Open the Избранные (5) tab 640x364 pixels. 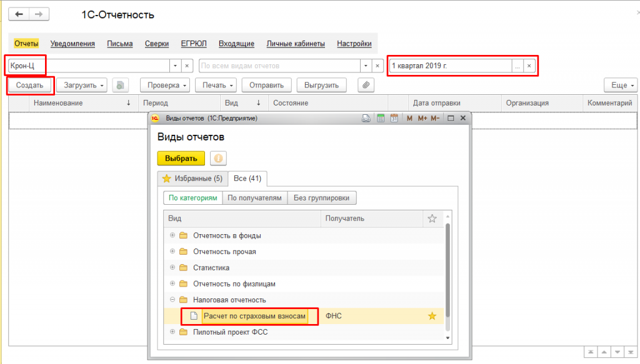[192, 179]
